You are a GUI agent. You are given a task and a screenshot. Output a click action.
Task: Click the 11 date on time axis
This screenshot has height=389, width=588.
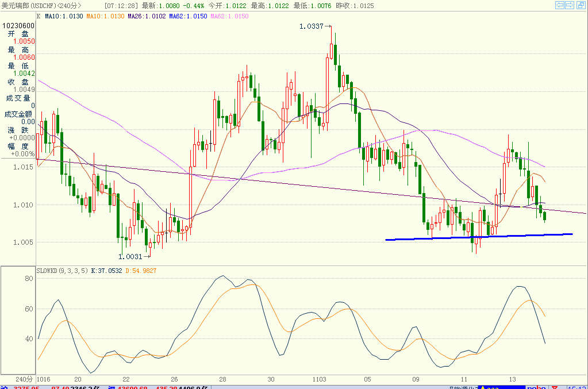click(464, 379)
